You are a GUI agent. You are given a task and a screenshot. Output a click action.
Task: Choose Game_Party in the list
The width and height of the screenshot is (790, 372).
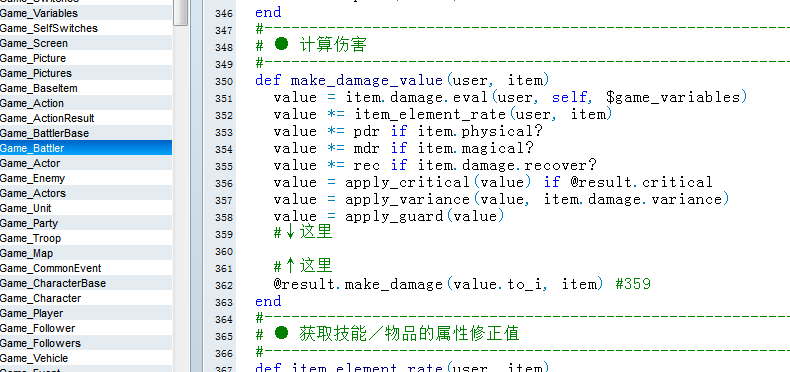point(86,223)
